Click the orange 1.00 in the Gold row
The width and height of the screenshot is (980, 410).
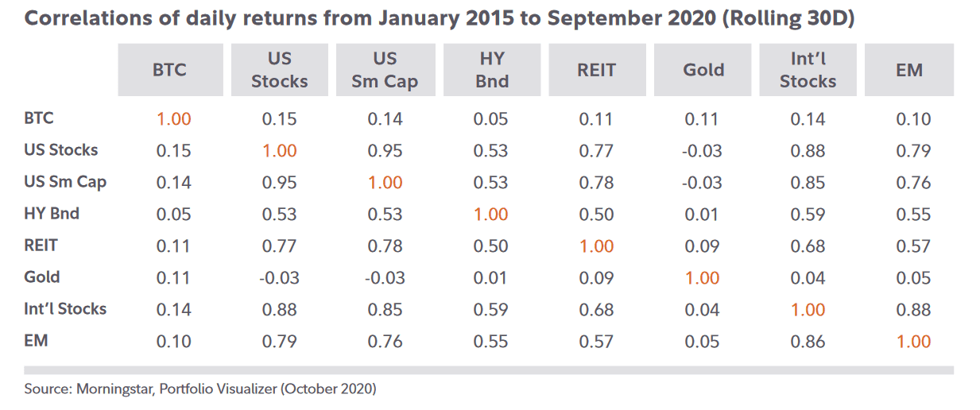tap(703, 278)
